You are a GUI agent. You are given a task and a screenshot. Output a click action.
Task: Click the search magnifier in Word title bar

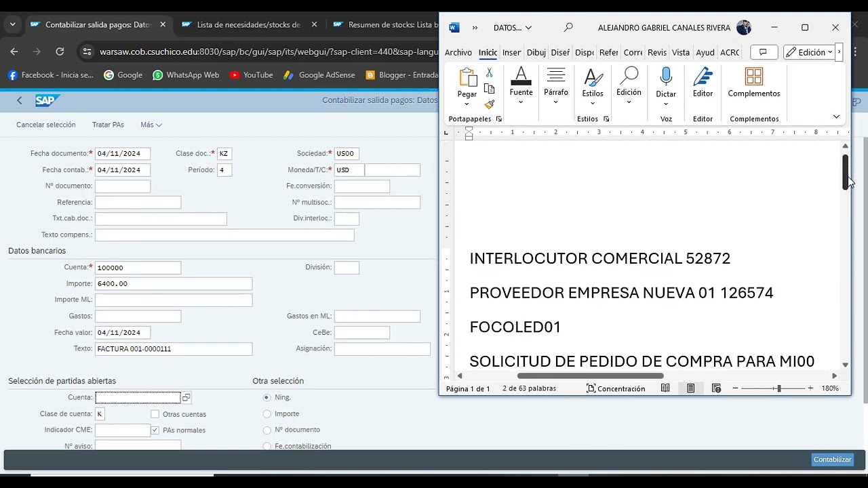pyautogui.click(x=568, y=28)
